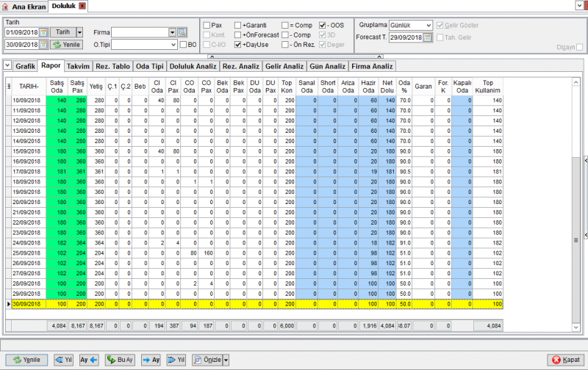588x370 pixels.
Task: Click the Önizle preview button
Action: [207, 360]
